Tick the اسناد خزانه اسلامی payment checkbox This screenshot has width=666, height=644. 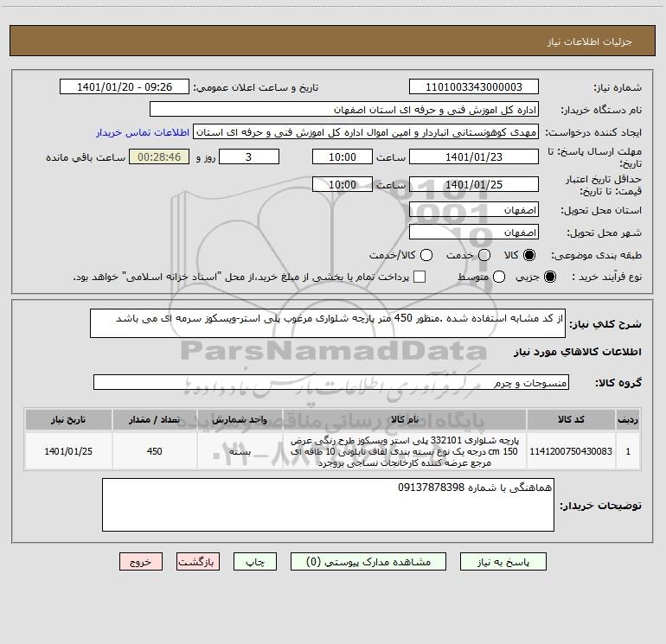tap(419, 277)
